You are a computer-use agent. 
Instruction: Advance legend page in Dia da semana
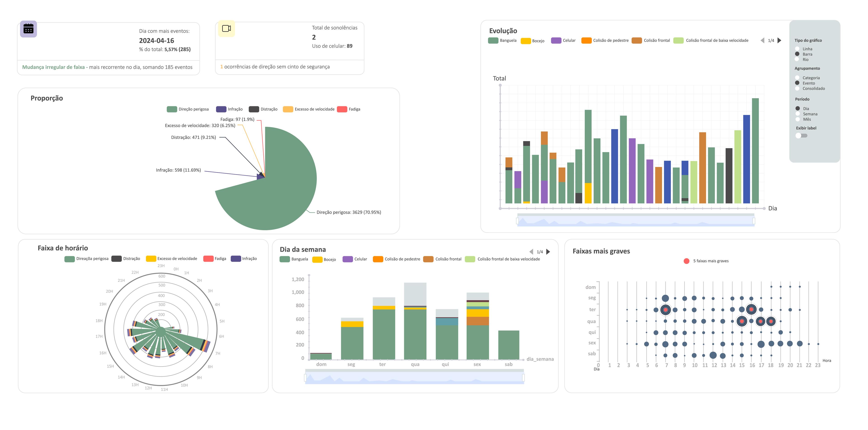click(548, 252)
